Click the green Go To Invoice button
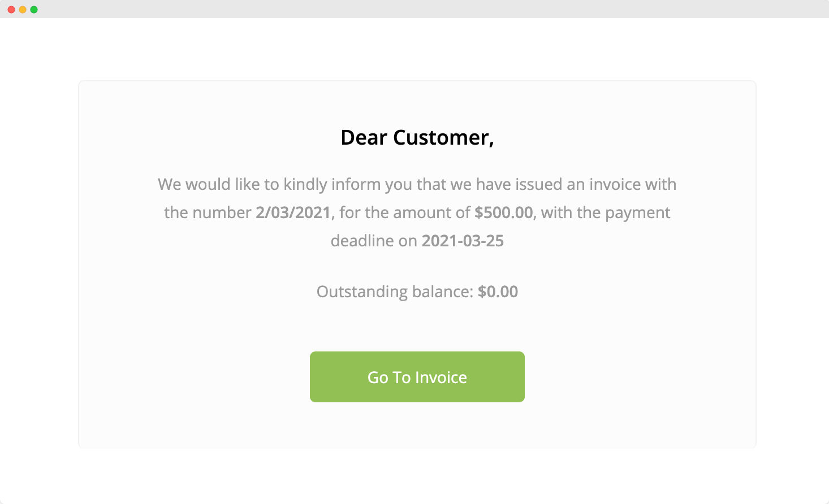 [417, 377]
